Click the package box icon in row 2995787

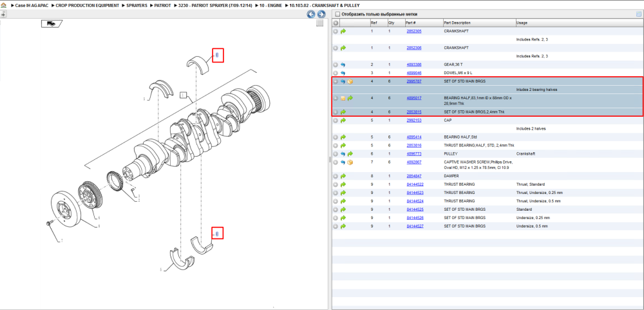click(350, 81)
